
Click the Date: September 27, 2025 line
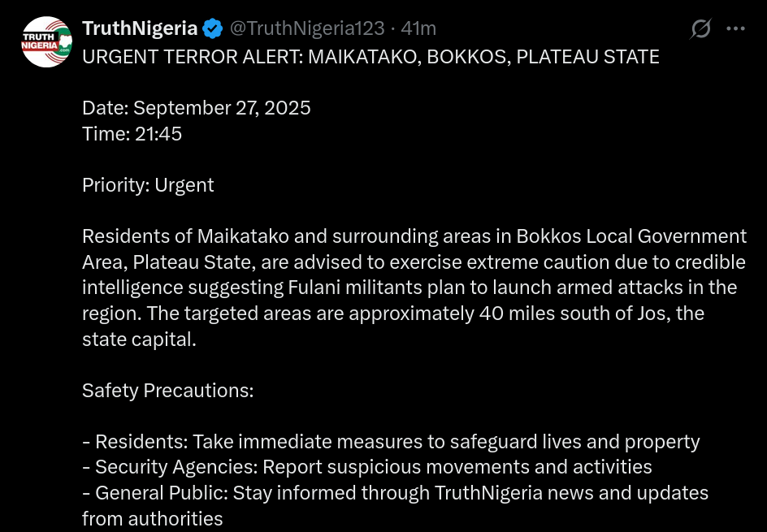point(197,109)
